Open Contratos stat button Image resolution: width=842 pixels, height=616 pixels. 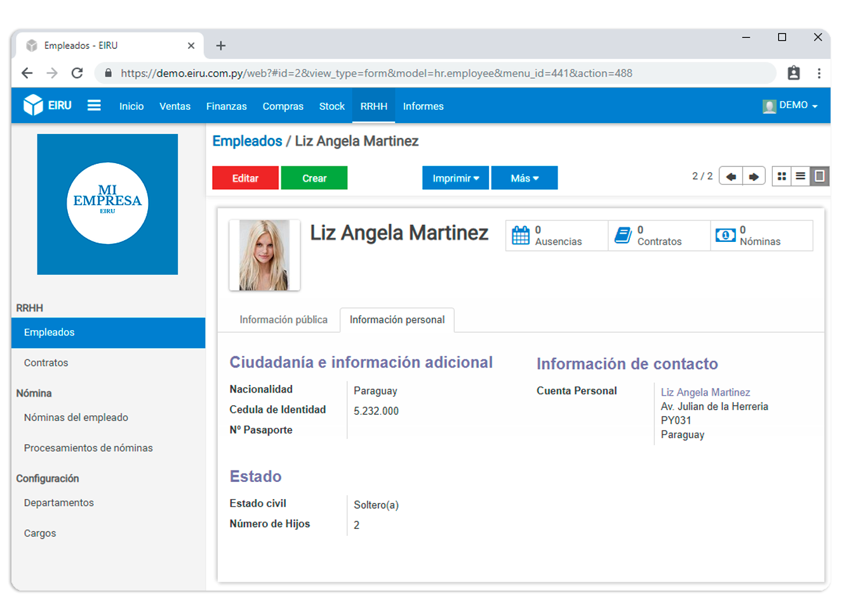coord(659,236)
